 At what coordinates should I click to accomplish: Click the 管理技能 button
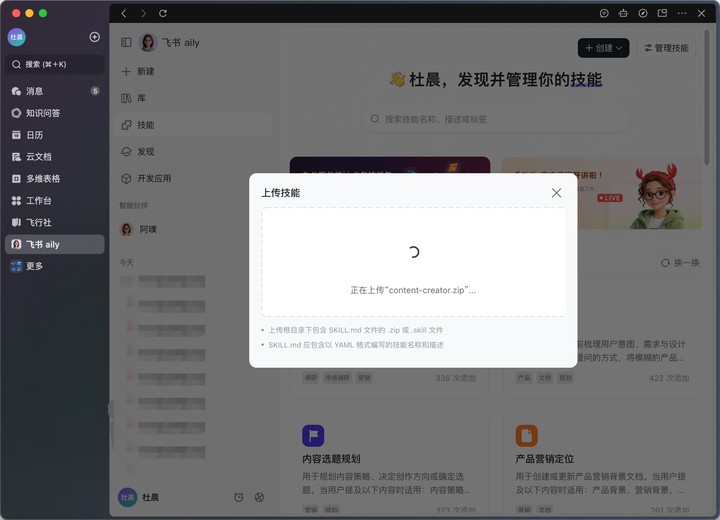click(x=666, y=48)
